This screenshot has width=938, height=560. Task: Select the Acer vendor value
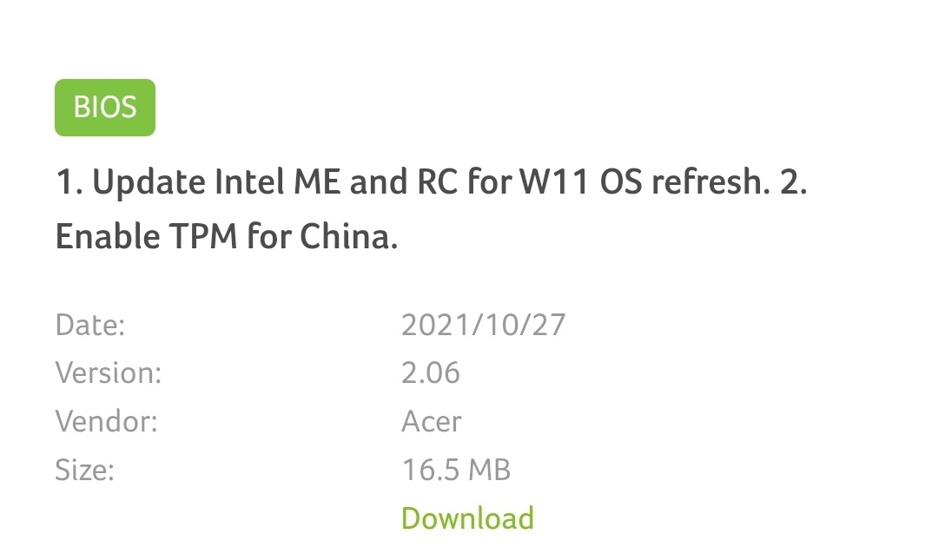tap(432, 421)
